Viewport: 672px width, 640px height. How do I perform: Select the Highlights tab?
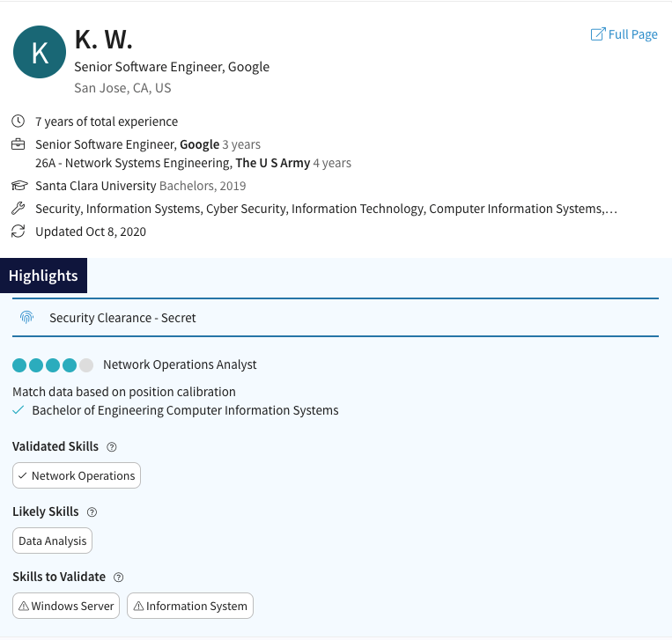[43, 276]
